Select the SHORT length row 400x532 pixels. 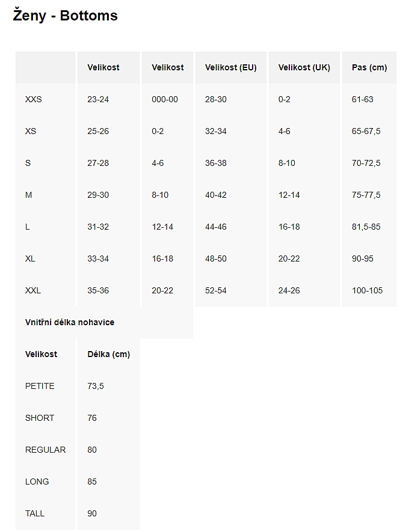point(40,418)
